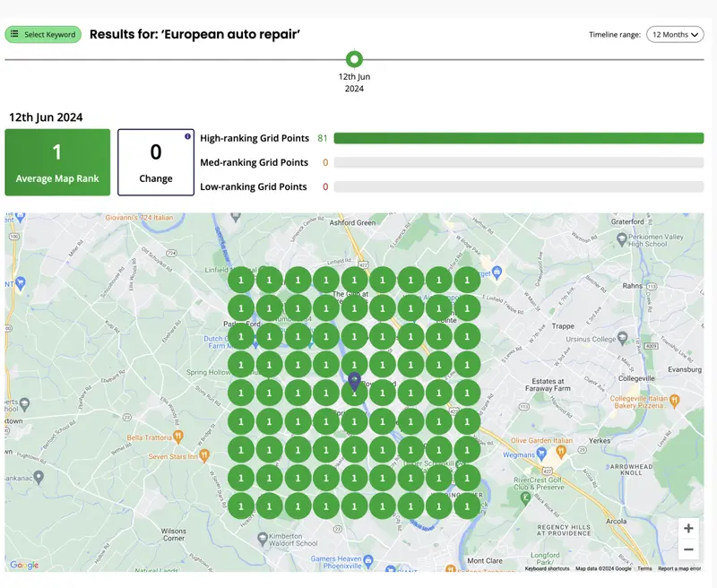
Task: Click the blue business location pin
Action: click(354, 381)
